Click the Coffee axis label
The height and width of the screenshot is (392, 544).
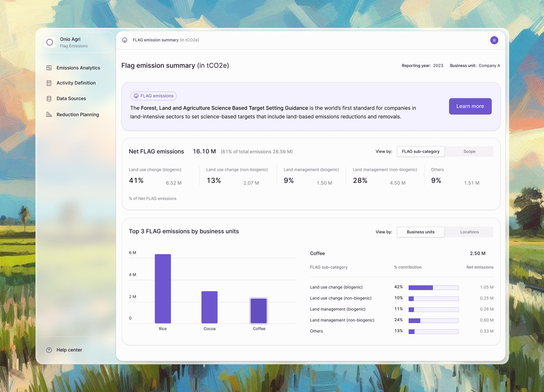pos(259,329)
